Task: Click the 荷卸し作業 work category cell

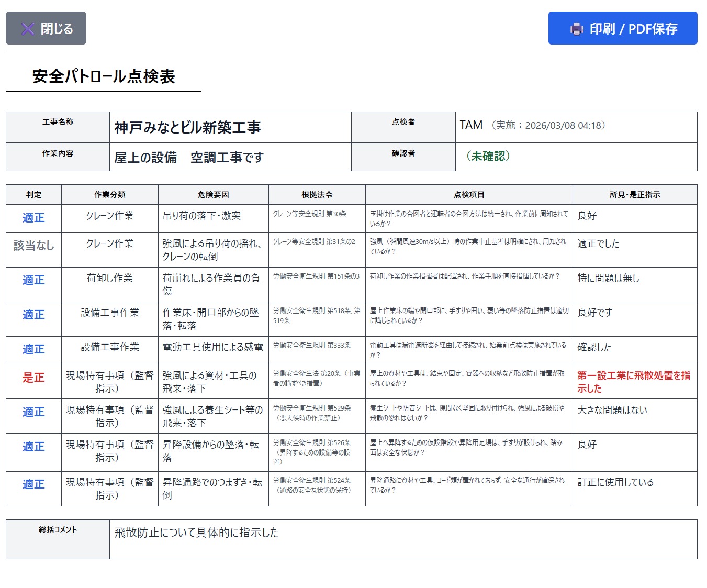Action: 110,278
